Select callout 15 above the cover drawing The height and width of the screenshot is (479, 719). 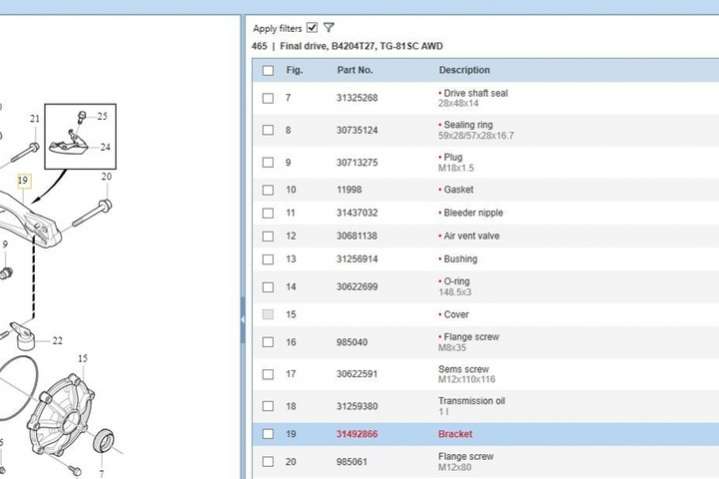(82, 358)
